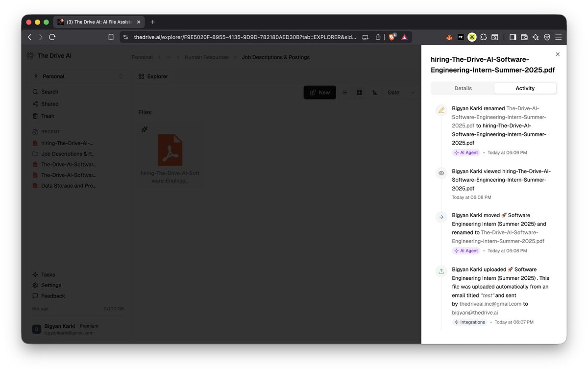588x372 pixels.
Task: Open Brave Rewards triangle icon
Action: [404, 37]
